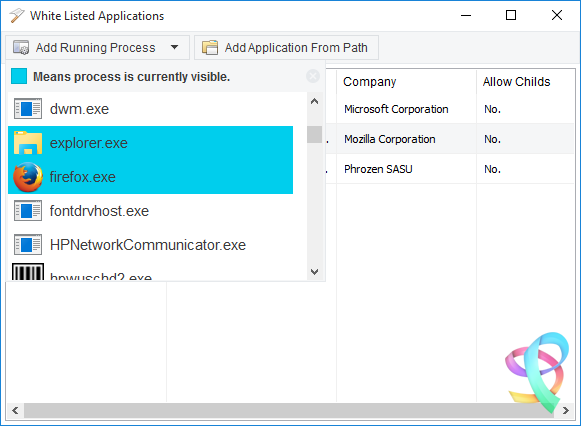Screen dimensions: 581x426
Task: Pick the HPNetworkCommunicator.exe icon
Action: click(28, 244)
